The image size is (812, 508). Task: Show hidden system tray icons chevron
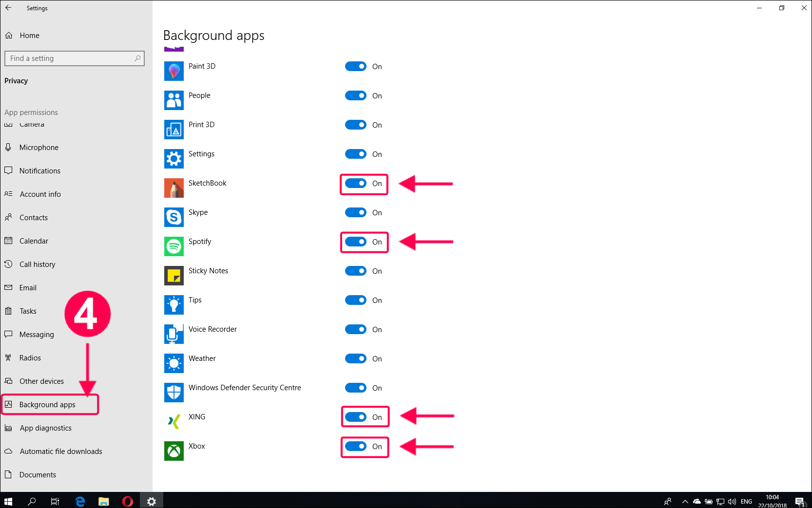tap(685, 502)
